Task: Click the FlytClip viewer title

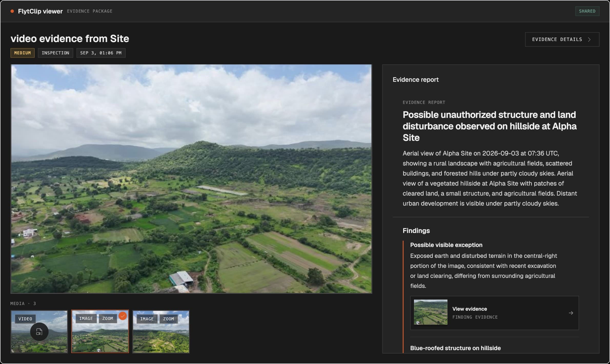Action: pos(40,11)
